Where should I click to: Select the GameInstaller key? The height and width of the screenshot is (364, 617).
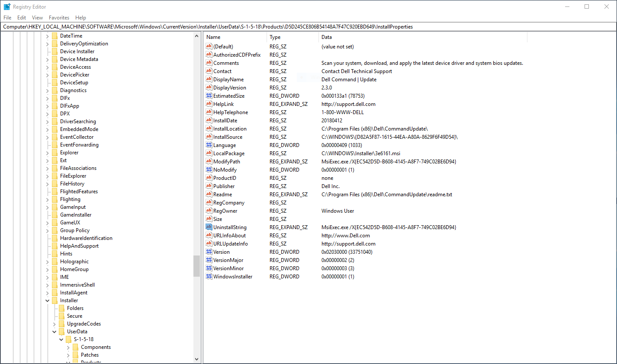[76, 215]
